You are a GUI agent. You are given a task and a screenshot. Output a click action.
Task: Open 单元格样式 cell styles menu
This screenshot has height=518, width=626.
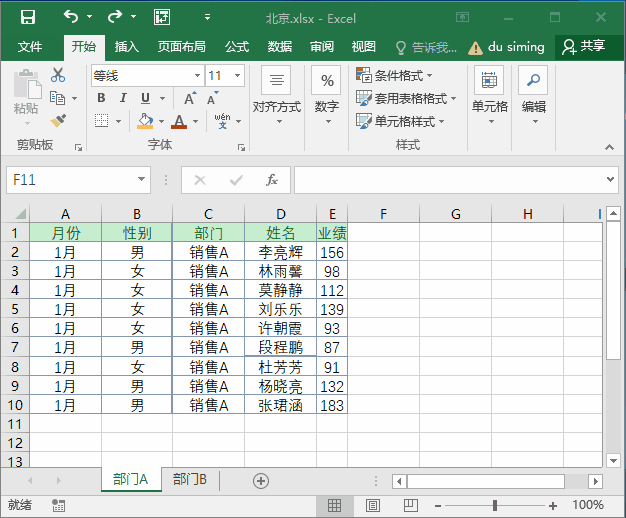[400, 121]
